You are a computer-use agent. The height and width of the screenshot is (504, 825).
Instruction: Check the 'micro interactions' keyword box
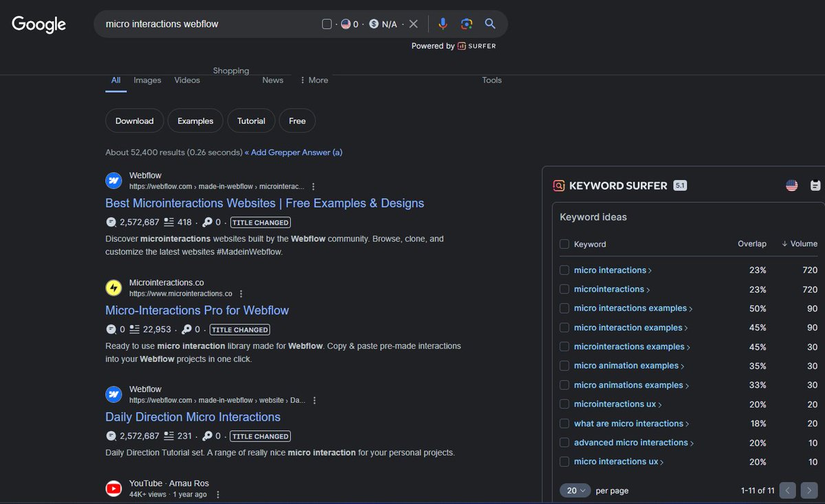564,270
